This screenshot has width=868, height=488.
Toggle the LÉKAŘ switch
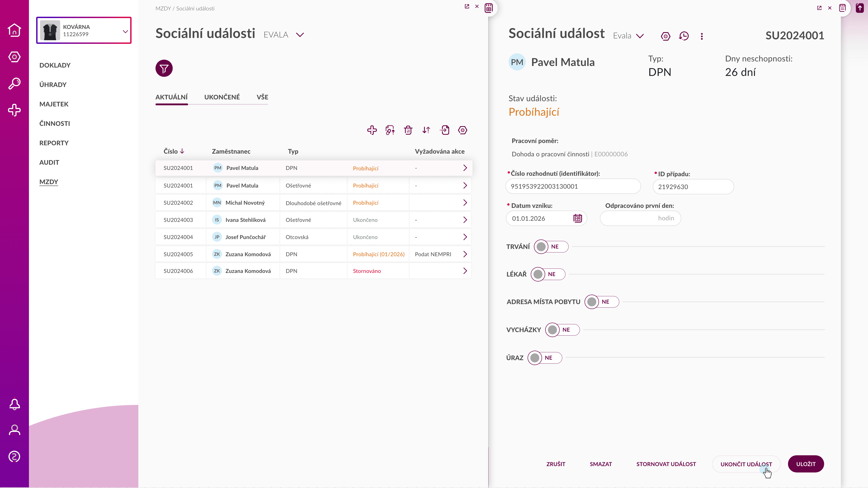tap(548, 274)
